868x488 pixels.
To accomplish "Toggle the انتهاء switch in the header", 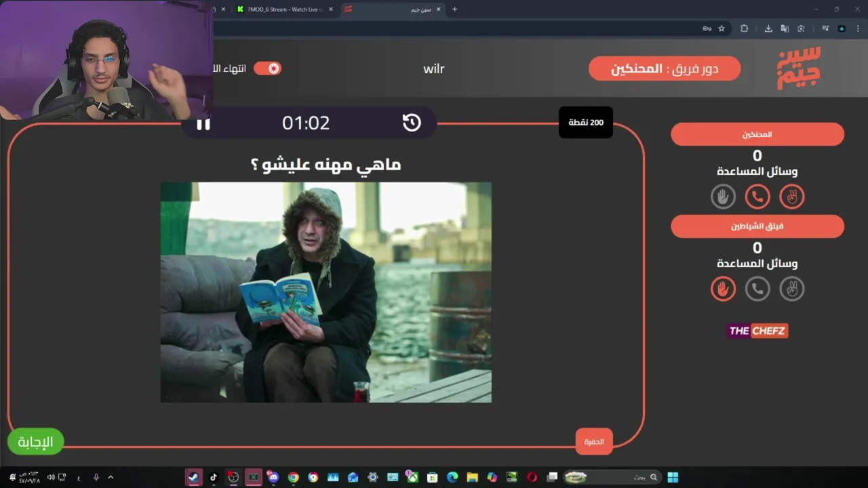I will point(267,68).
